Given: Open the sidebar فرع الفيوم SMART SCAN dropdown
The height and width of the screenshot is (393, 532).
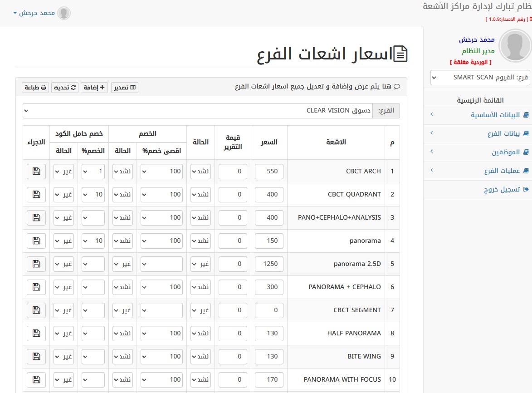Looking at the screenshot, I should [480, 78].
